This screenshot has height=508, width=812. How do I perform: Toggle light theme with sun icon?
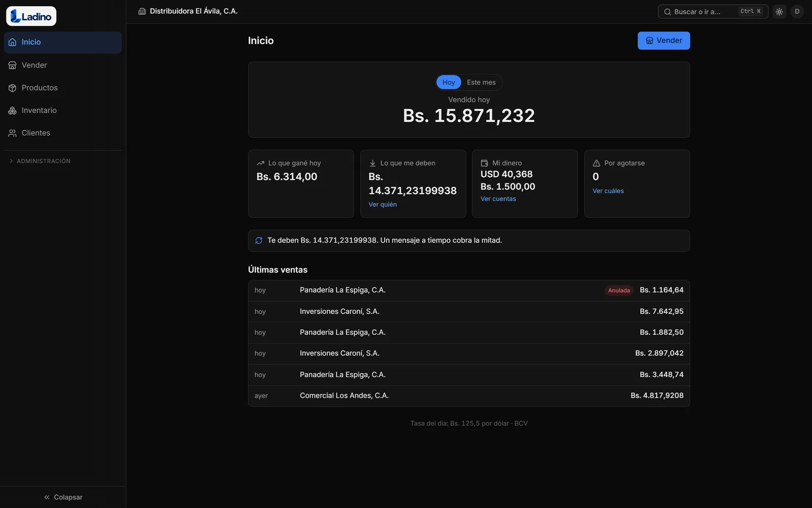[x=779, y=12]
